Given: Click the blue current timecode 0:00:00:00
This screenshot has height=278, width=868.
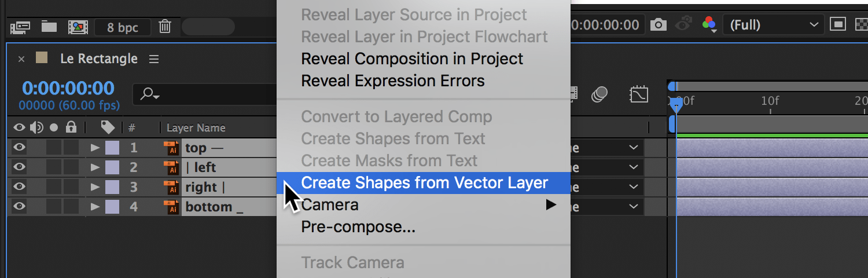Looking at the screenshot, I should tap(68, 88).
